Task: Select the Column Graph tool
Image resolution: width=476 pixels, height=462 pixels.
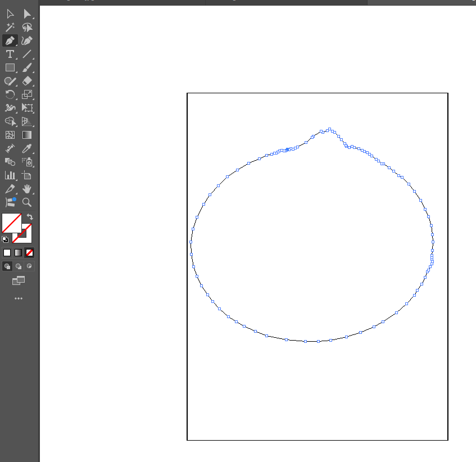Action: [x=10, y=175]
